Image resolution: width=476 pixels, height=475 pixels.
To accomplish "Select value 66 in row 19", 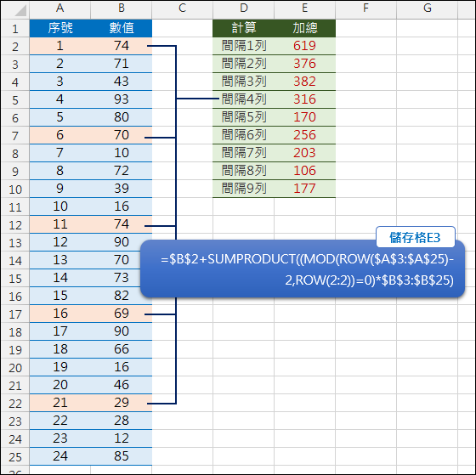I will [121, 349].
